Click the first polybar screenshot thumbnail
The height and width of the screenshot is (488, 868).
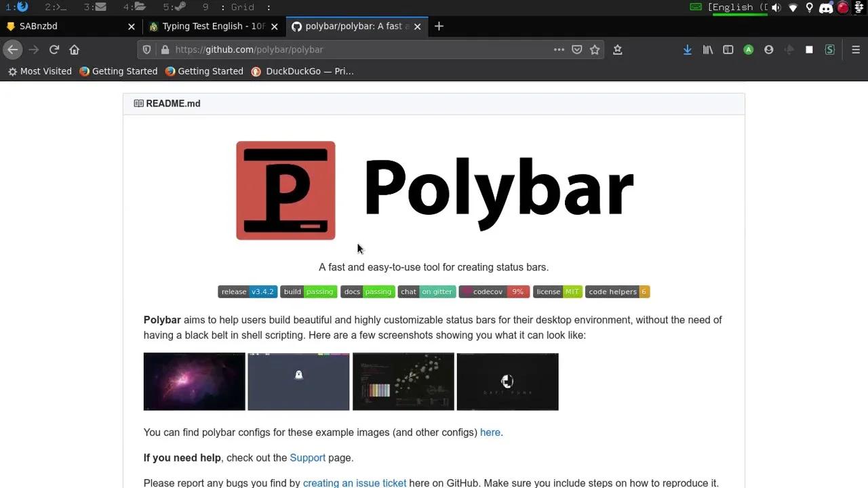coord(194,381)
